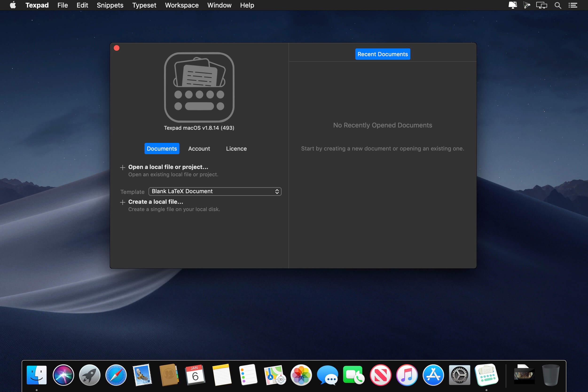Viewport: 588px width, 392px height.
Task: Click Create a local file button
Action: [156, 202]
